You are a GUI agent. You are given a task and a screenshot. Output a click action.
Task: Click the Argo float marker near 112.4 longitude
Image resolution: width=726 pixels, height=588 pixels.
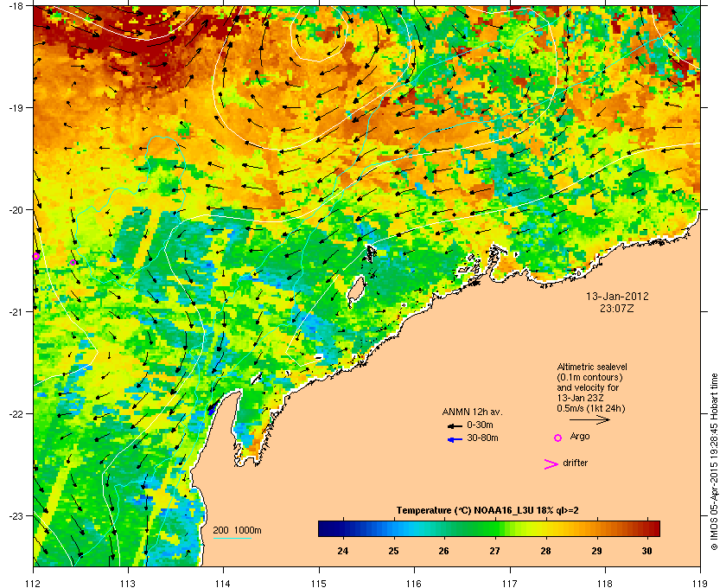(x=73, y=263)
